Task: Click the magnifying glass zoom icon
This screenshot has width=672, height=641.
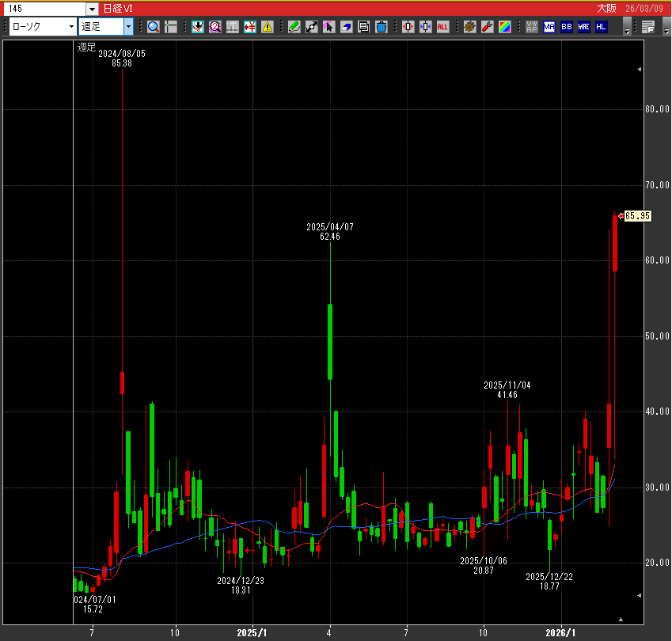Action: (153, 27)
